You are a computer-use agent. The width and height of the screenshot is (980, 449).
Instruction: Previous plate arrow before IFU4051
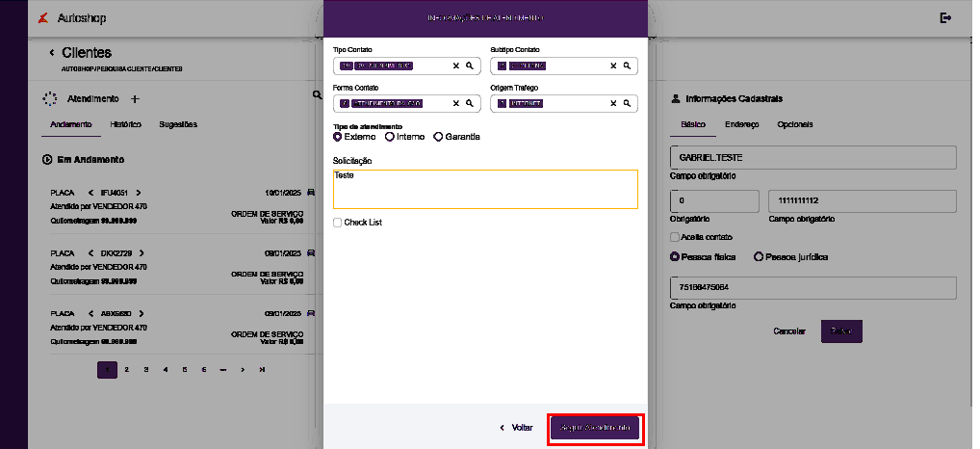90,193
